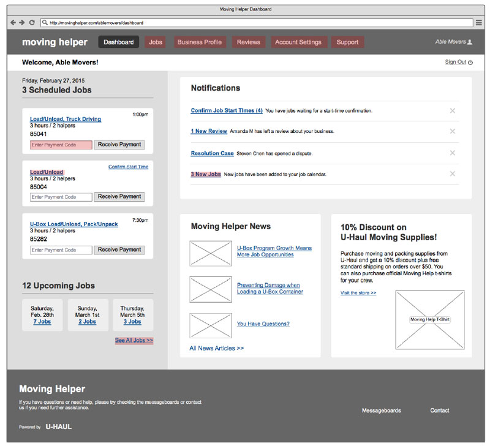Open the browser hamburger menu
Viewport: 490px width, 448px height.
click(x=478, y=23)
